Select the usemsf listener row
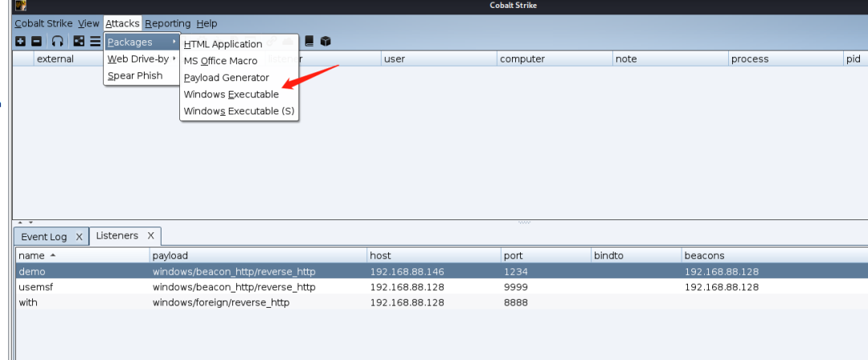The height and width of the screenshot is (360, 868). (442, 287)
